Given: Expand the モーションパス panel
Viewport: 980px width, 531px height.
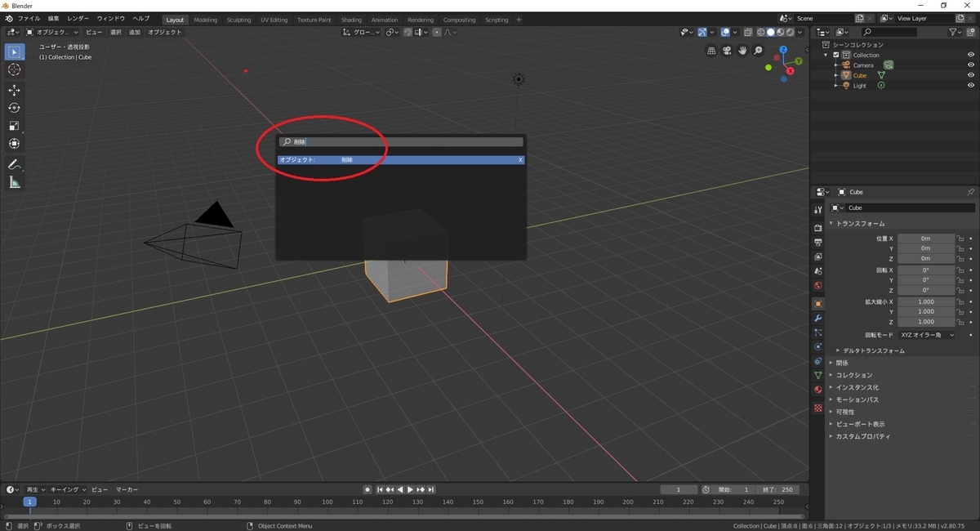Looking at the screenshot, I should pos(857,399).
